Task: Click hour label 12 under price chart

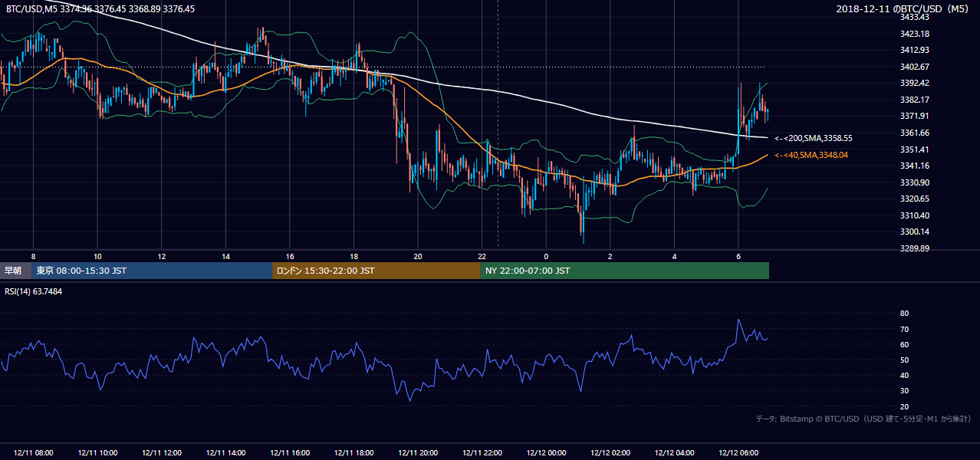Action: click(162, 256)
